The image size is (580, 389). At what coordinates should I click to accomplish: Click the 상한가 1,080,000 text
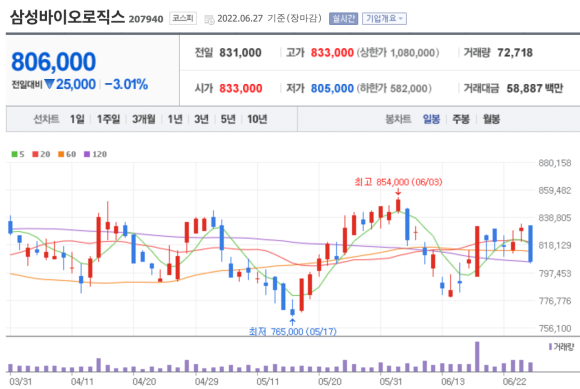(x=398, y=53)
